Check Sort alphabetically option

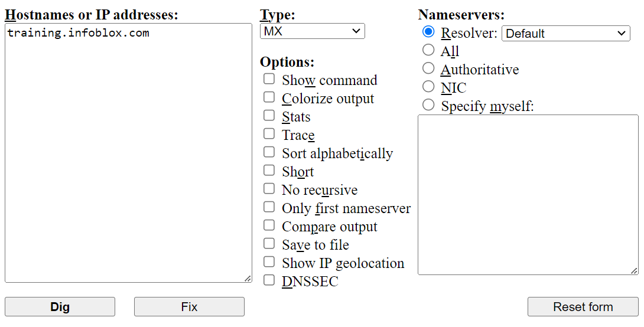pyautogui.click(x=269, y=152)
